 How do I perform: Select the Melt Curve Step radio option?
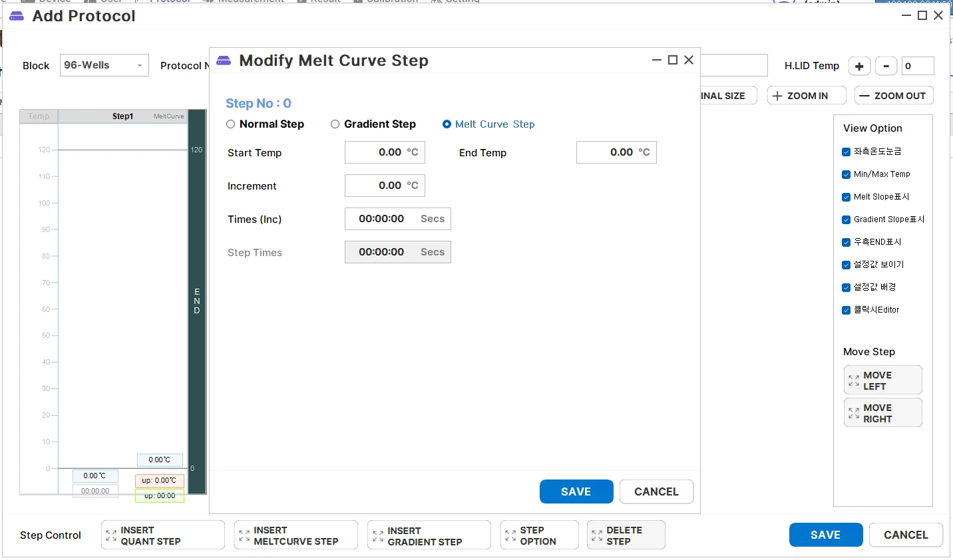447,124
